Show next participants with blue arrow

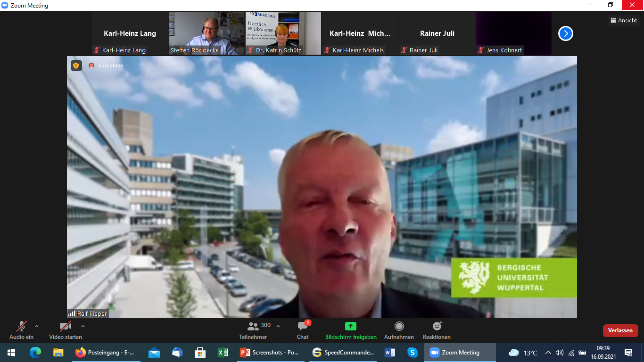coord(565,33)
